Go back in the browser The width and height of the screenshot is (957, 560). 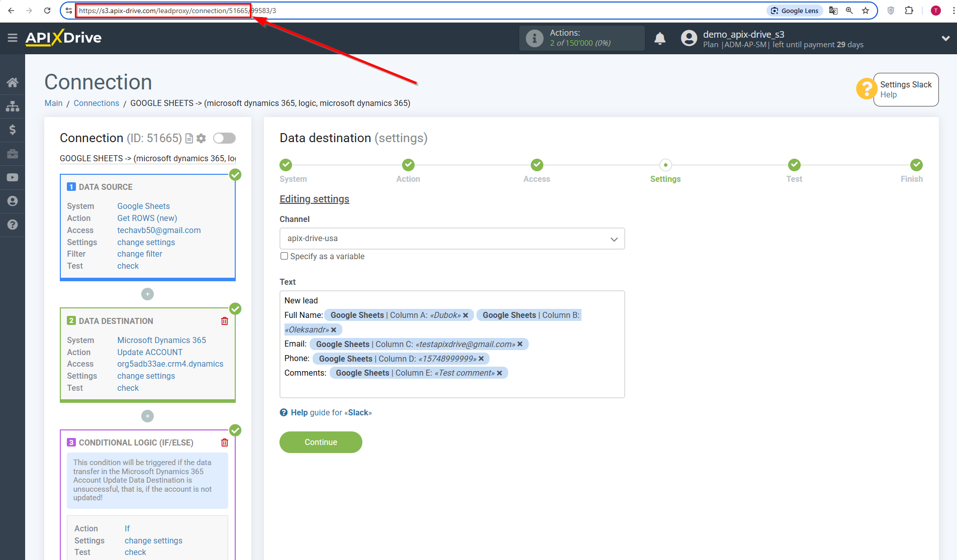tap(11, 11)
